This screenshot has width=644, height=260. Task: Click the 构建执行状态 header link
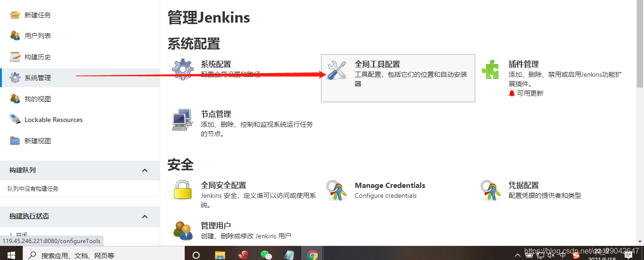(29, 216)
